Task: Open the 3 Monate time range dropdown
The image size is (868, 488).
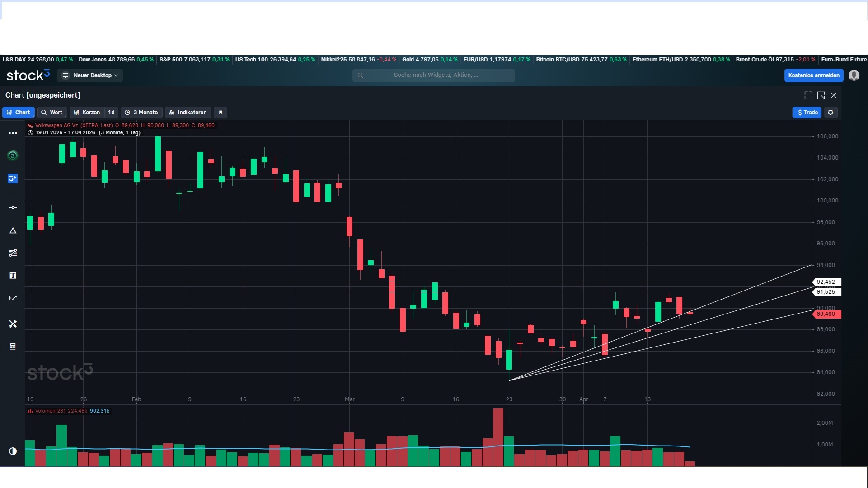Action: click(141, 113)
